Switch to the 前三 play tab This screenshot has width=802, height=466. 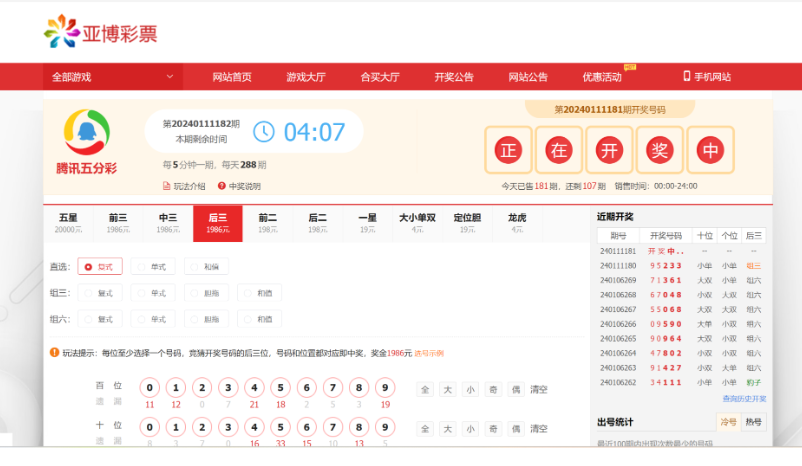click(118, 223)
